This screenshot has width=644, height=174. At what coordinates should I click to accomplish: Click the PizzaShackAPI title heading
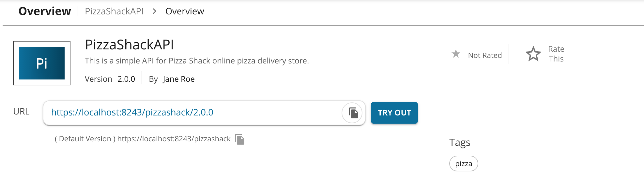[129, 45]
